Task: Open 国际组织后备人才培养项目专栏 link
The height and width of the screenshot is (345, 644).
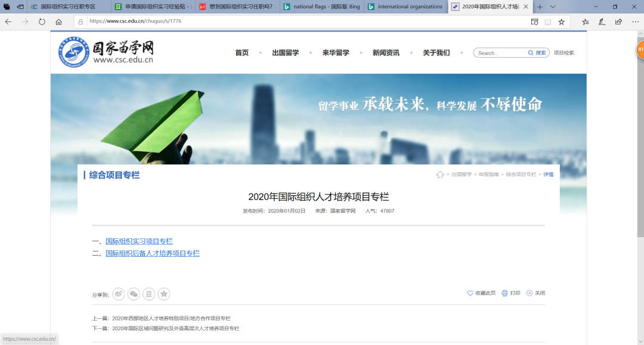Action: (x=152, y=253)
